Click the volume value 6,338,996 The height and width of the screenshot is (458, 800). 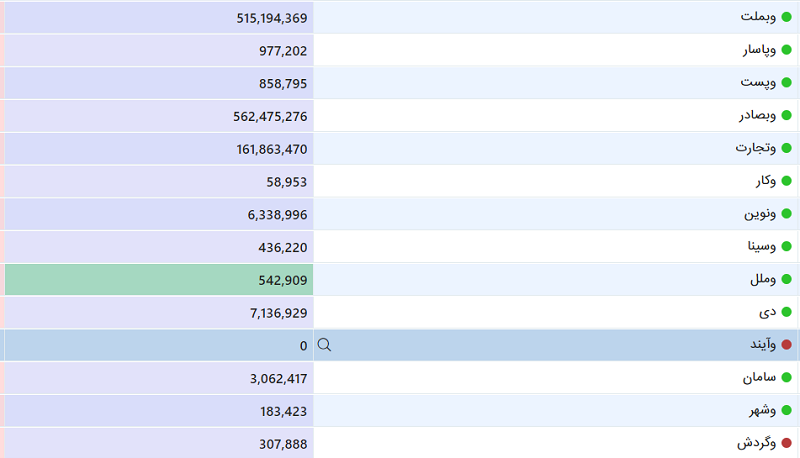[x=277, y=215]
